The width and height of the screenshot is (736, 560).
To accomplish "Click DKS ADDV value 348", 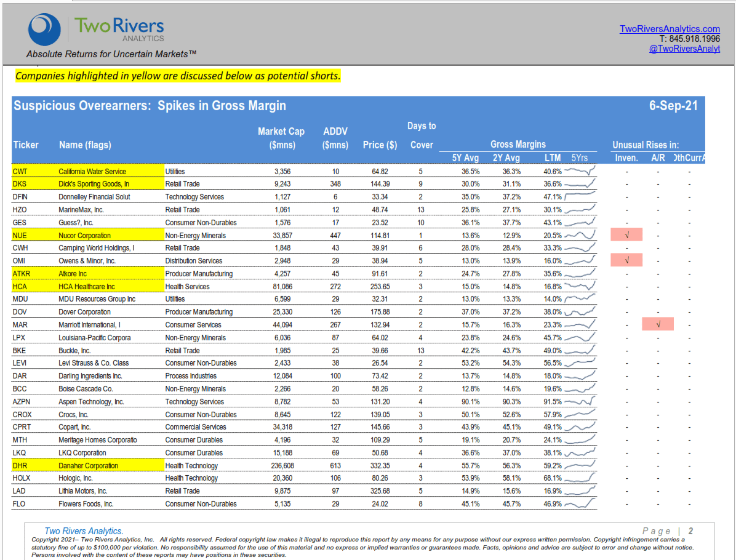I will pyautogui.click(x=335, y=184).
